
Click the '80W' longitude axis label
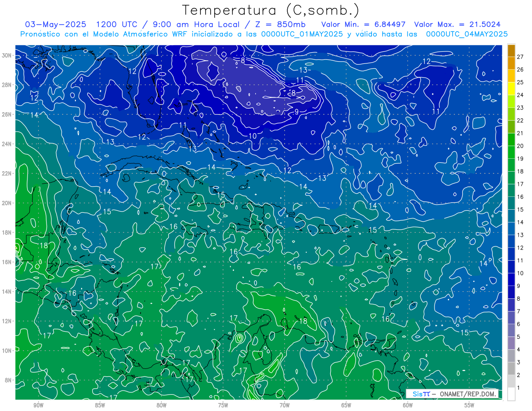point(161,405)
